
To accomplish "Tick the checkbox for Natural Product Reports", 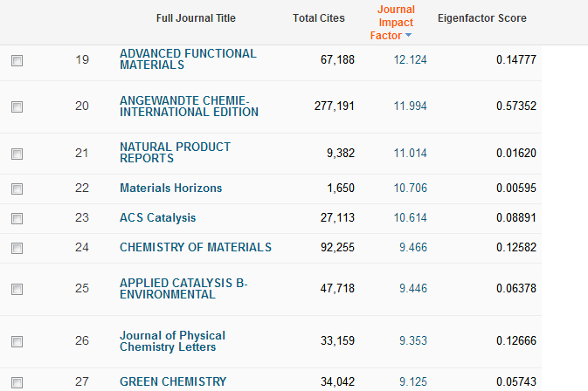I will [x=17, y=154].
